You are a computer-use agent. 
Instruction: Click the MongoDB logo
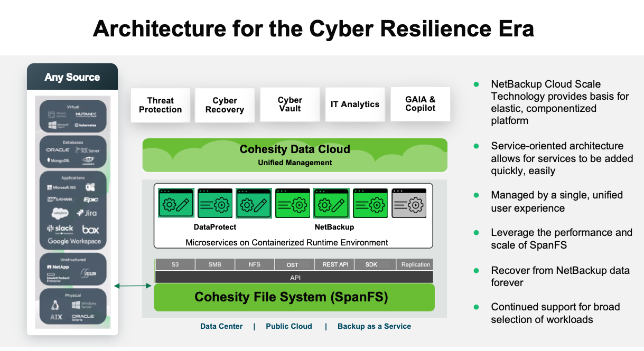(x=58, y=160)
